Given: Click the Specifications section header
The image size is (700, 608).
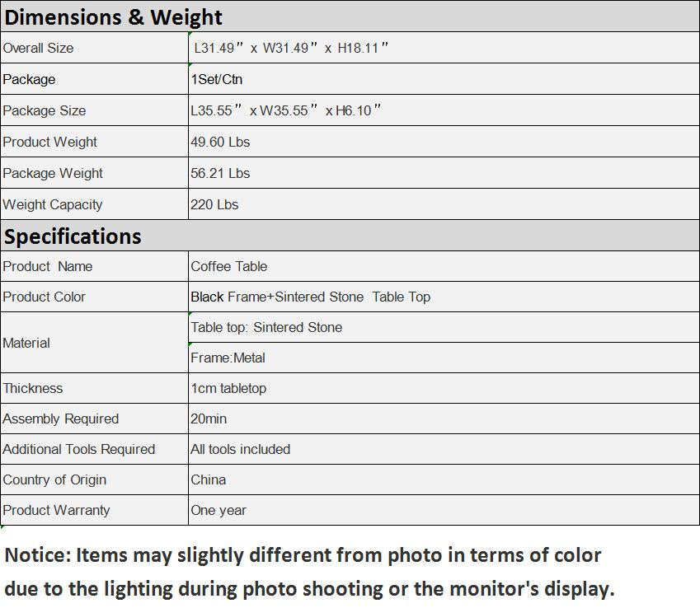Looking at the screenshot, I should (x=73, y=236).
